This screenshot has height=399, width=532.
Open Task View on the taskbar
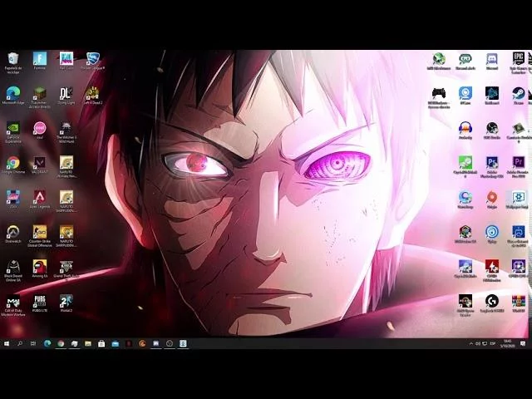(x=33, y=343)
